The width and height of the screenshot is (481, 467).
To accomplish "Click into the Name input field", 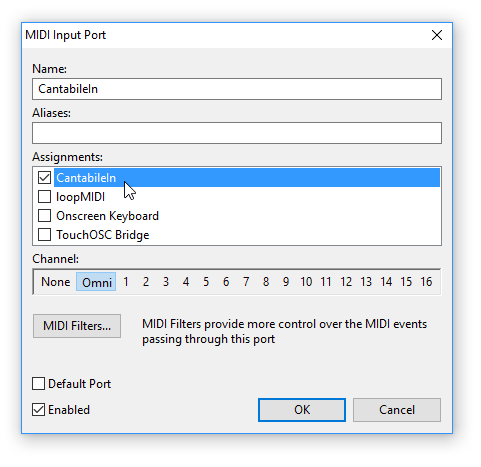I will click(237, 89).
